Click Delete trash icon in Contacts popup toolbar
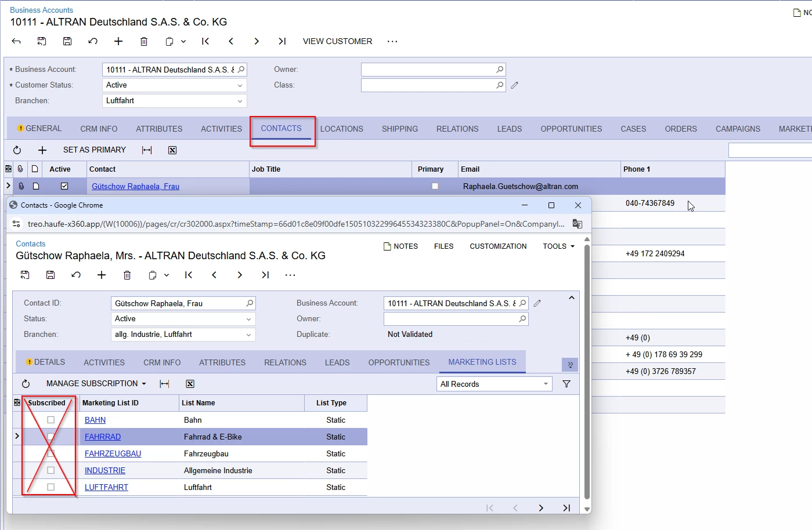The height and width of the screenshot is (530, 812). pos(127,275)
